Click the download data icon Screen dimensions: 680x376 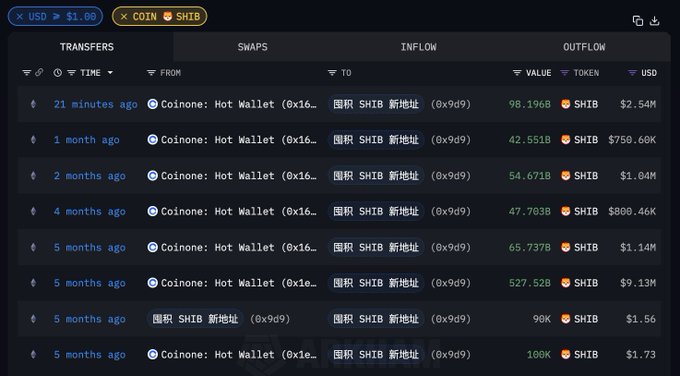pos(654,21)
